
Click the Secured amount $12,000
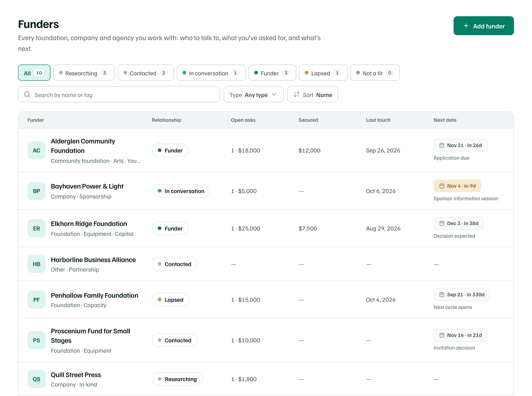(x=309, y=150)
